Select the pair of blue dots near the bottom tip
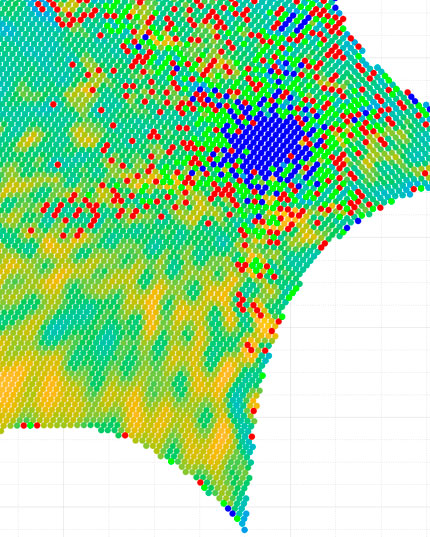 [x=230, y=511]
